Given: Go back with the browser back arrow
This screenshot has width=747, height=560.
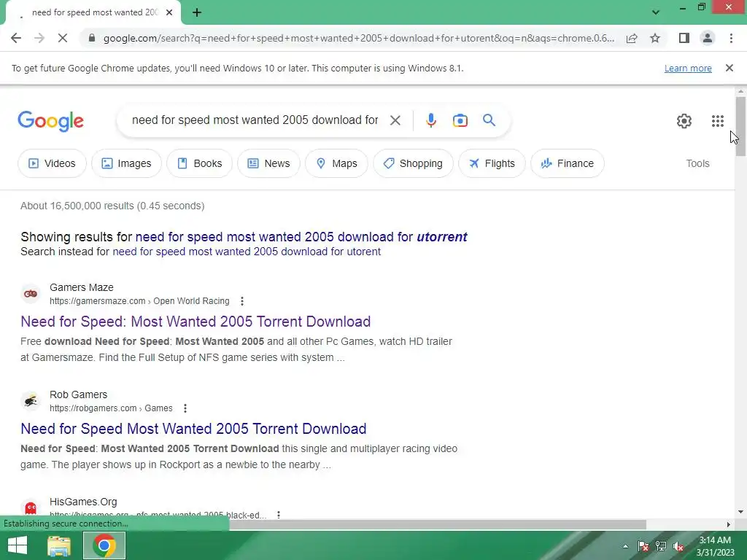Looking at the screenshot, I should pos(16,38).
